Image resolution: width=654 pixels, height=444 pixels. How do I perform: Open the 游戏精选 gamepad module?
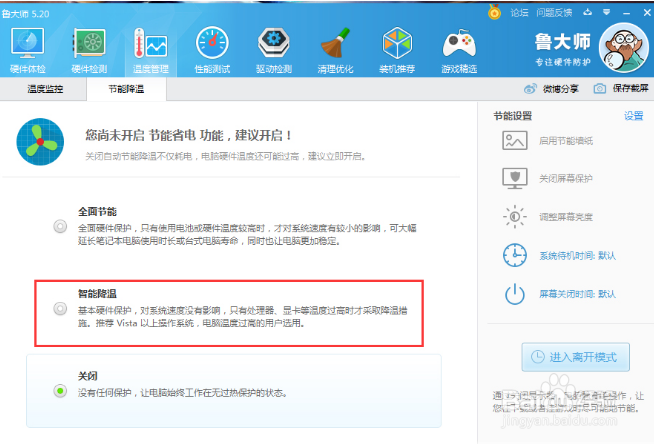(x=459, y=50)
